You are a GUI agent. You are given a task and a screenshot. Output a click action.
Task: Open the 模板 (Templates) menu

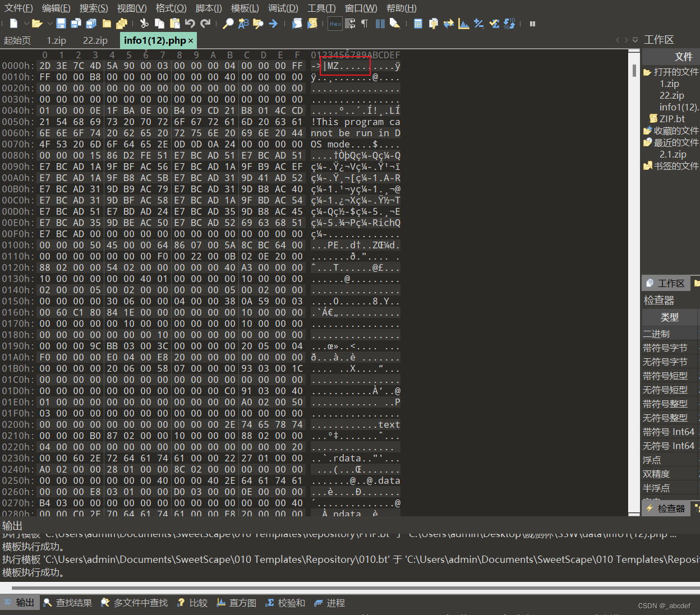[245, 8]
